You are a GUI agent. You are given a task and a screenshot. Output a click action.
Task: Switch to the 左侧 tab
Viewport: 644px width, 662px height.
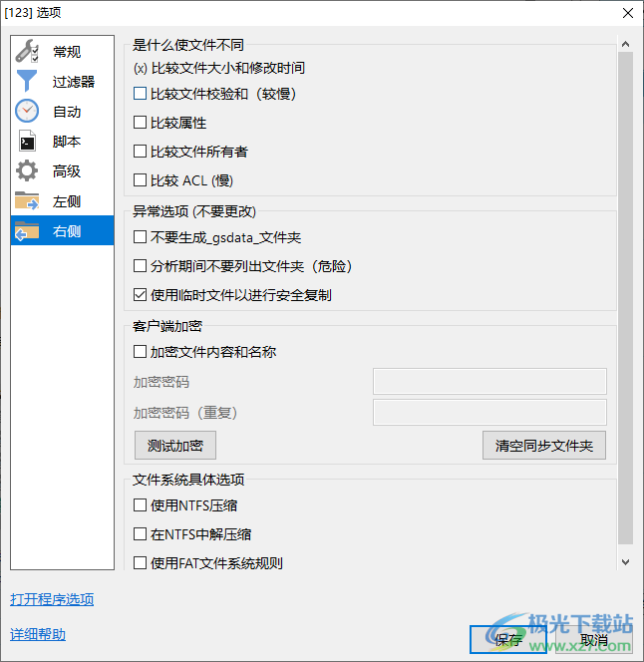click(62, 201)
